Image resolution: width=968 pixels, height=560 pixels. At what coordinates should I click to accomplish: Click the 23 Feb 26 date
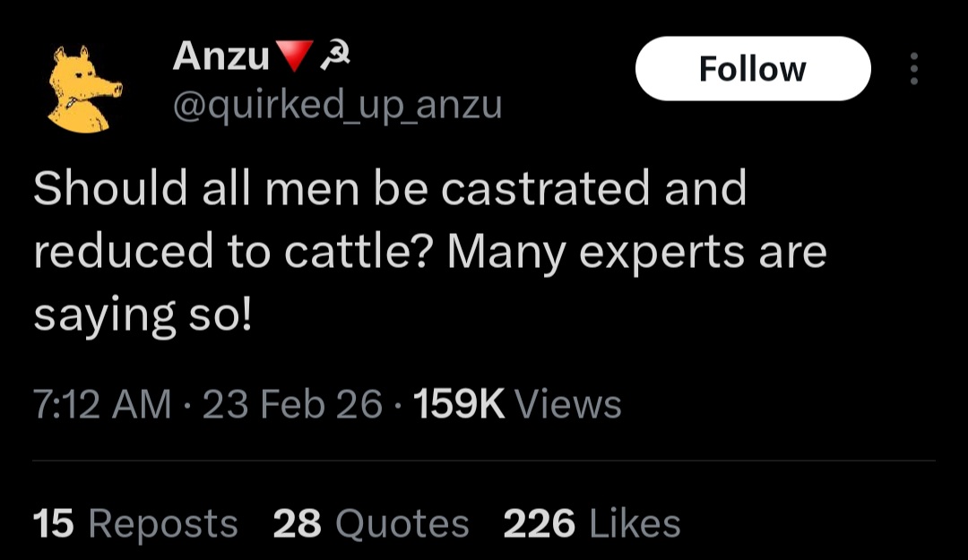click(292, 404)
